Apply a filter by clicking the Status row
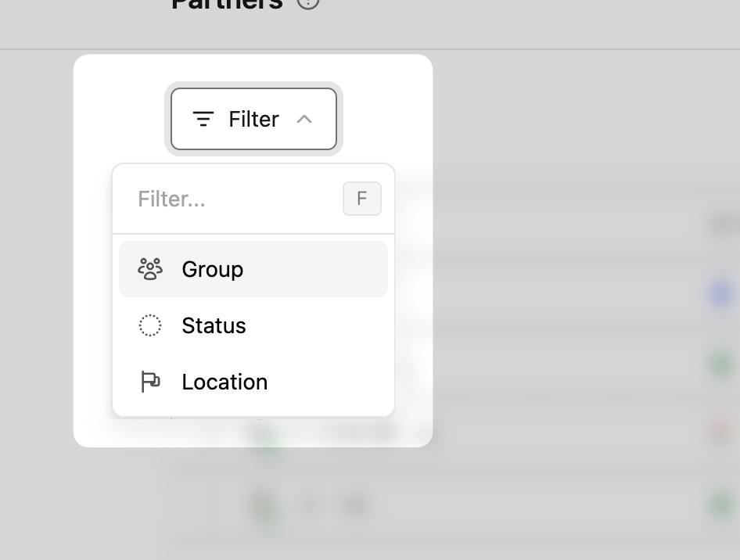 (x=253, y=325)
